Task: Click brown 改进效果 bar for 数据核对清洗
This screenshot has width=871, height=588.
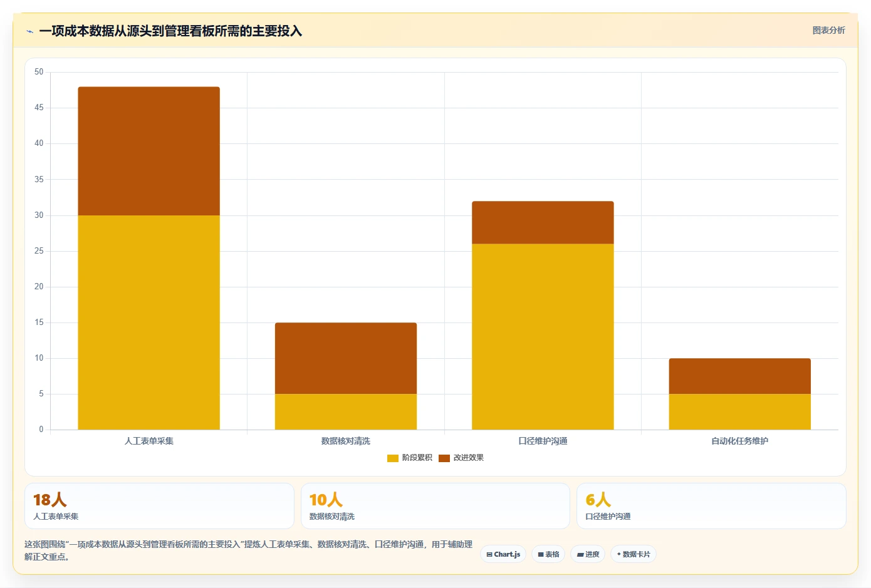Action: tap(346, 358)
